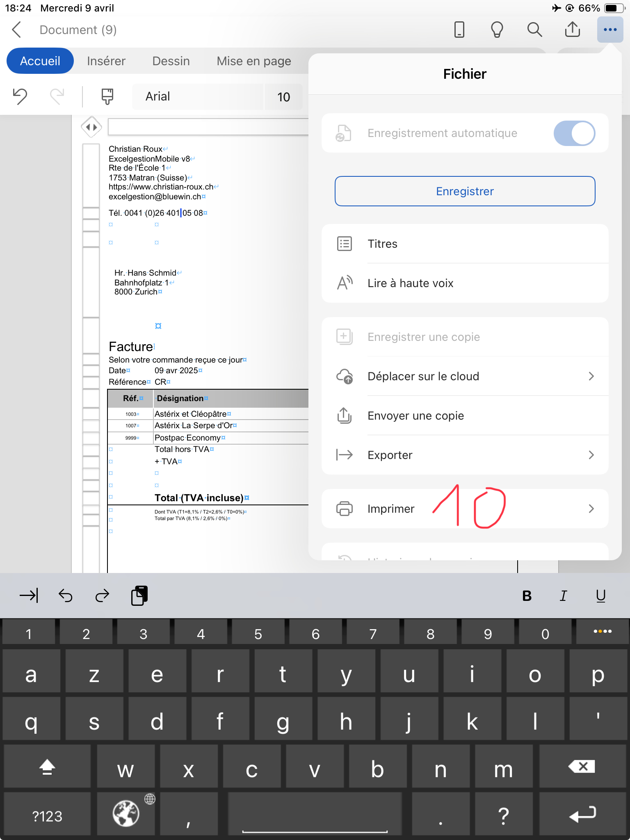630x840 pixels.
Task: Select the format painter tool
Action: click(107, 96)
